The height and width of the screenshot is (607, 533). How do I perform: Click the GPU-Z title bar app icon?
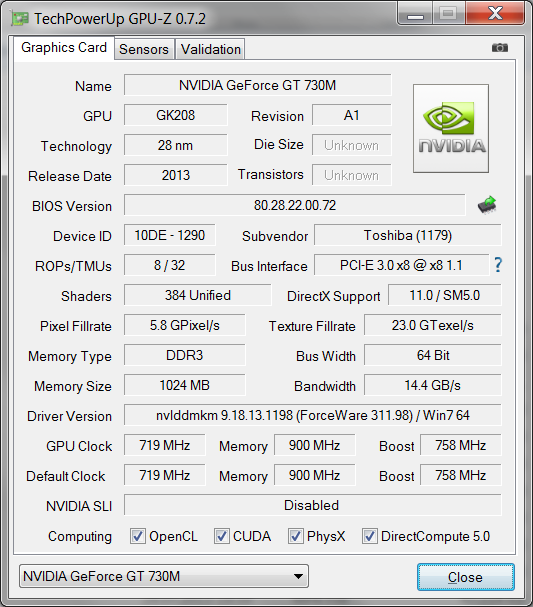click(x=20, y=19)
